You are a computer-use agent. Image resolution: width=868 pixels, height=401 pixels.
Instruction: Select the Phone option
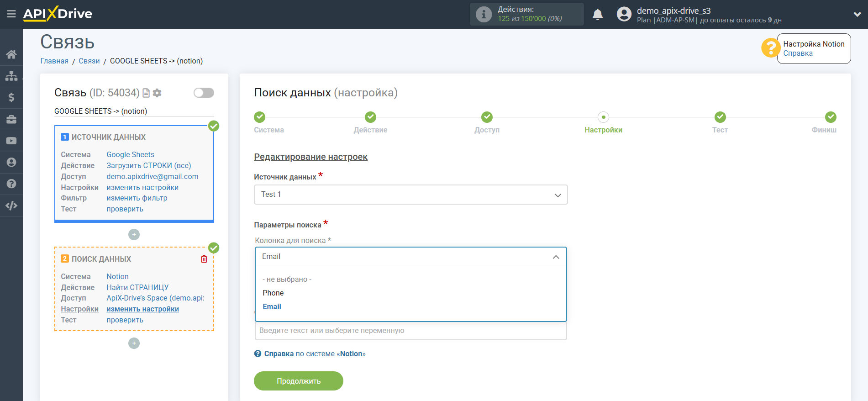273,293
